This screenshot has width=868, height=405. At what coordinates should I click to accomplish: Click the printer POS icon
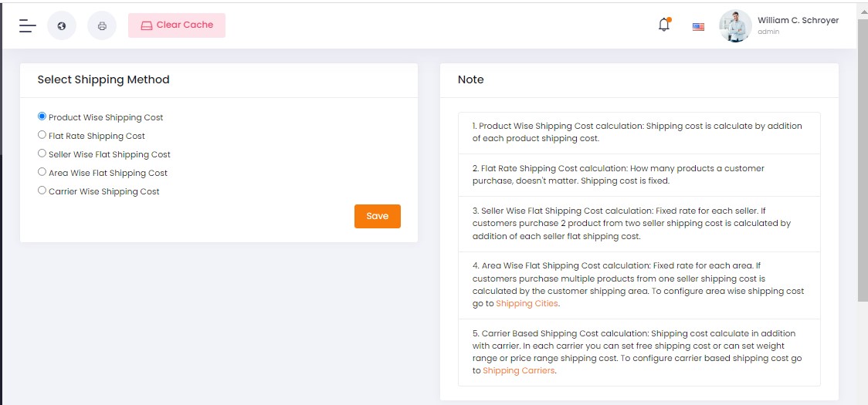102,25
